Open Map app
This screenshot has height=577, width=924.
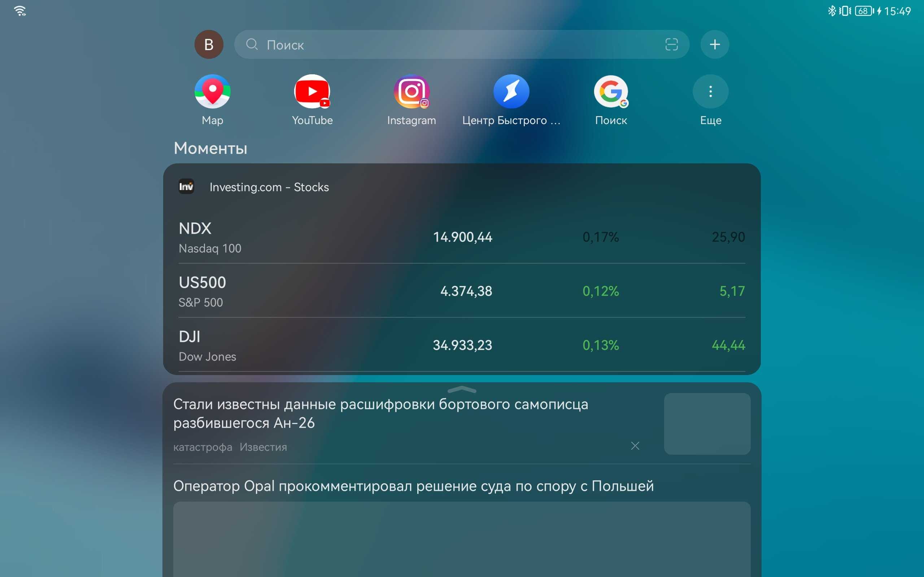pyautogui.click(x=212, y=91)
